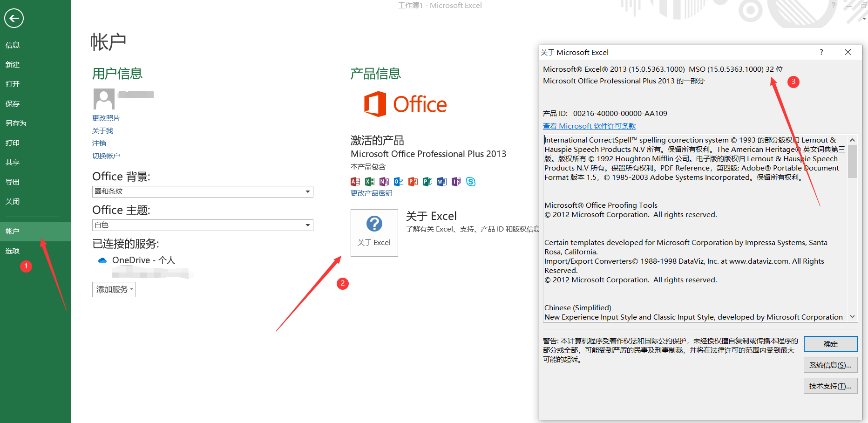Viewport: 868px width, 423px height.
Task: Click the Access product icon
Action: [355, 182]
